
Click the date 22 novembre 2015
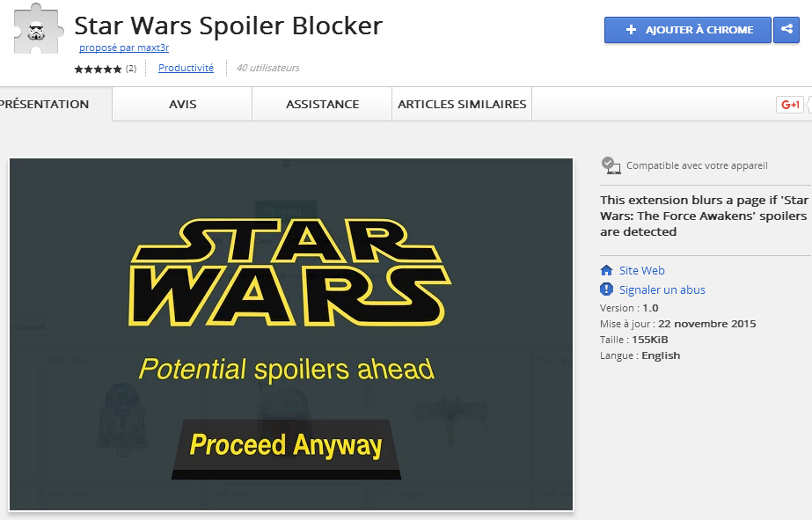[x=707, y=324]
